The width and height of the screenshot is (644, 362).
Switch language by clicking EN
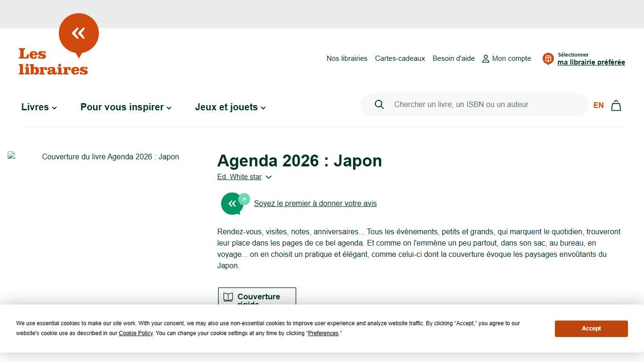(598, 105)
